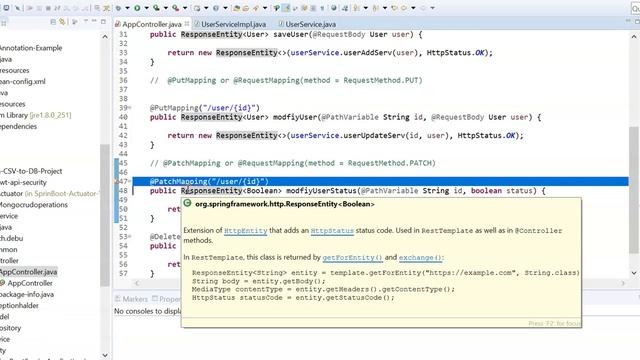Click the Coverage launch icon

pyautogui.click(x=156, y=8)
